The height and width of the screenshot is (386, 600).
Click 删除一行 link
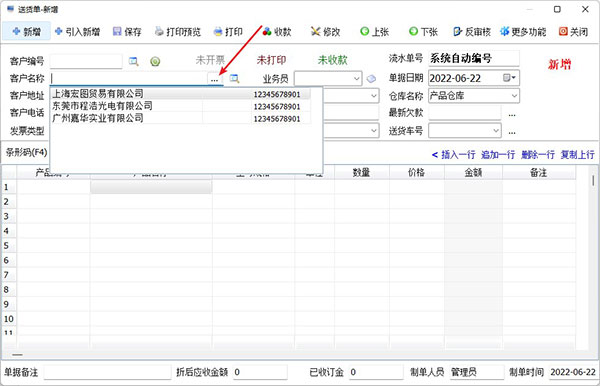(538, 155)
